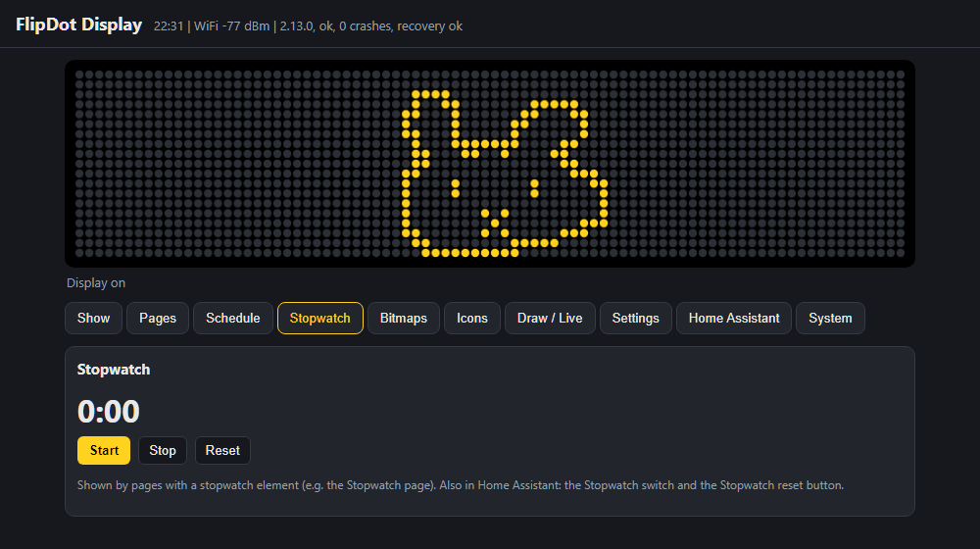980x549 pixels.
Task: Click the flip-dot display preview bitmap
Action: (490, 164)
